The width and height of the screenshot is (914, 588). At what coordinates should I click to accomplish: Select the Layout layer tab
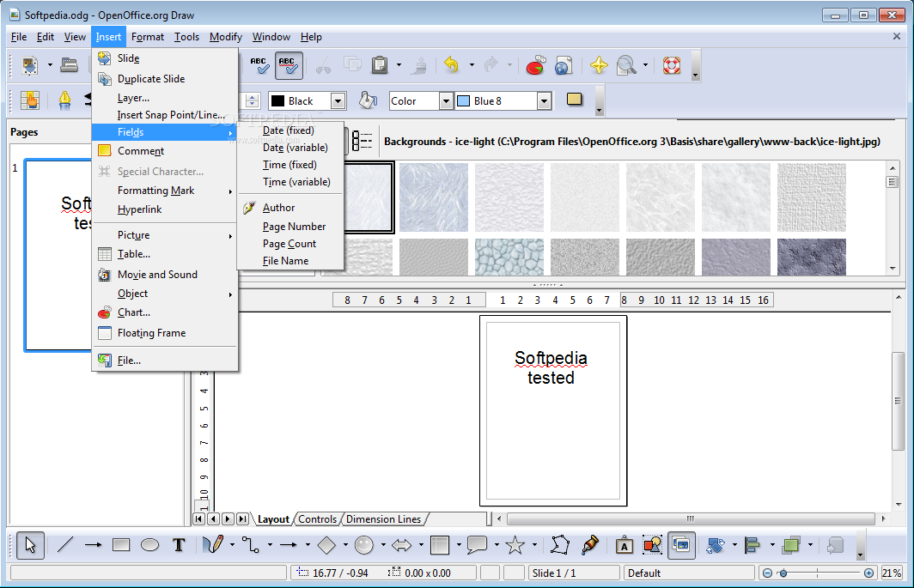[x=273, y=519]
